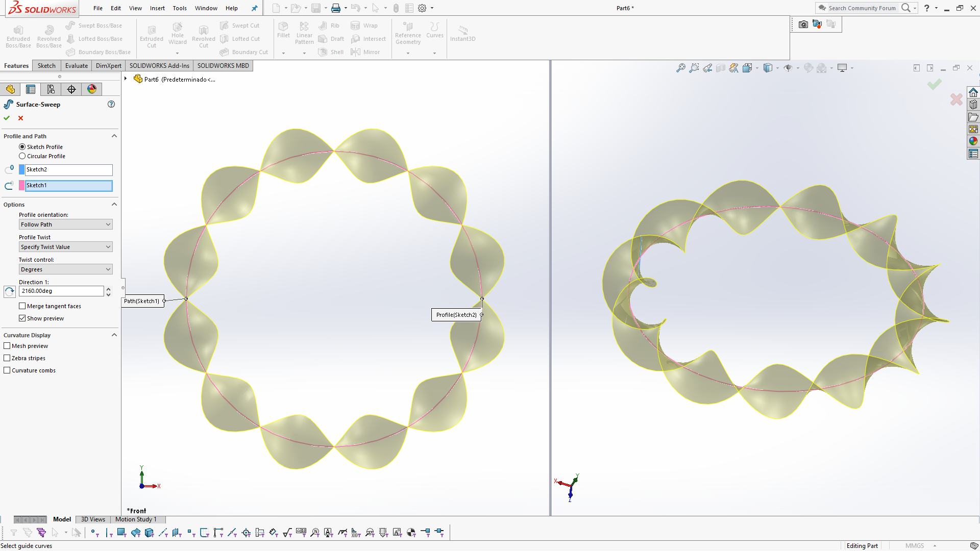Open the Insert menu

pyautogui.click(x=157, y=8)
